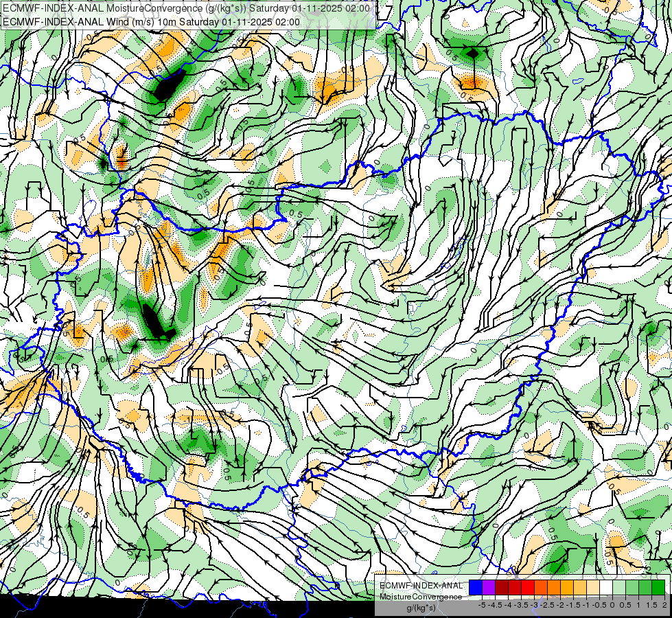672x618 pixels.
Task: Click the white legend swatch between -0.5 and 0
Action: click(x=606, y=588)
